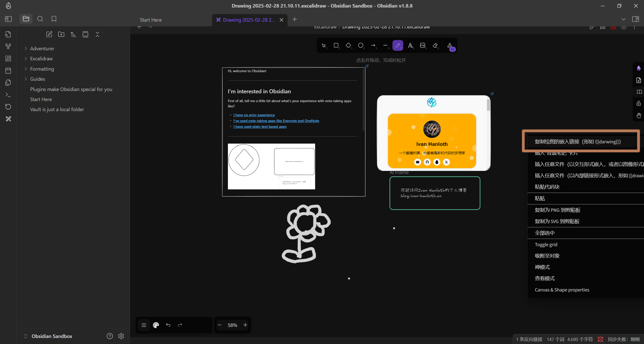The height and width of the screenshot is (344, 644).
Task: Click the ribbon restore/history circular arrow icon
Action: pos(8,107)
